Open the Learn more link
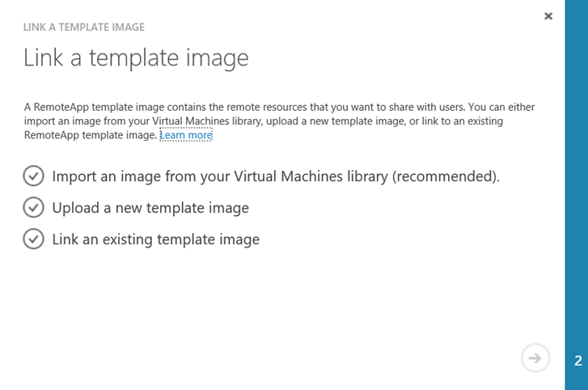The width and height of the screenshot is (588, 390). [186, 135]
